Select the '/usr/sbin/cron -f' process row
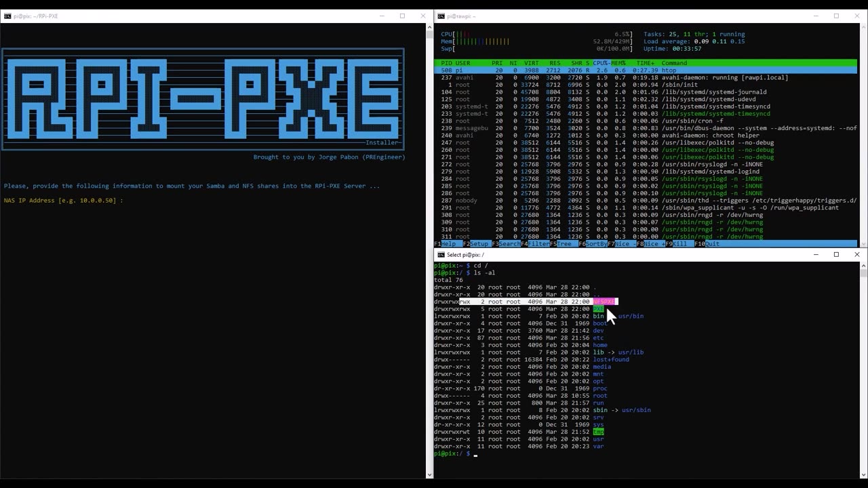The height and width of the screenshot is (488, 868). pos(645,121)
